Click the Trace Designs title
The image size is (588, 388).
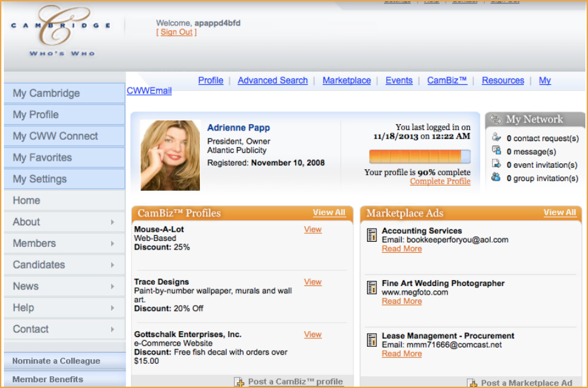tap(161, 282)
